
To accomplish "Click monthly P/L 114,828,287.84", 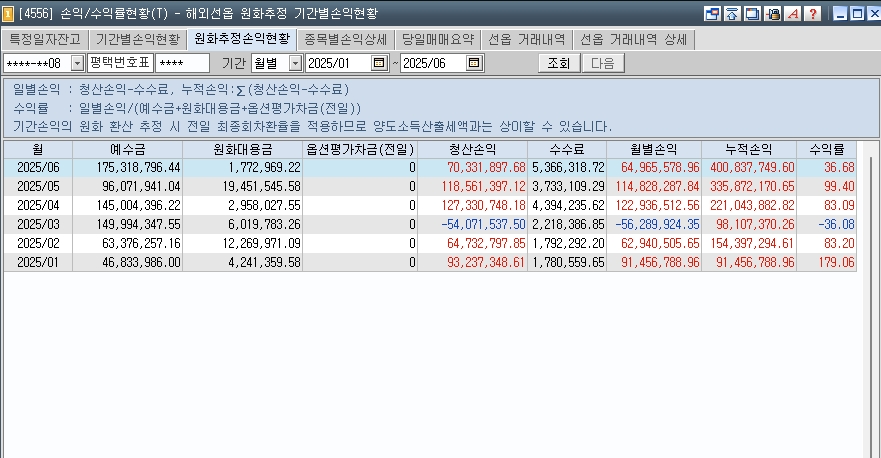I will (657, 187).
